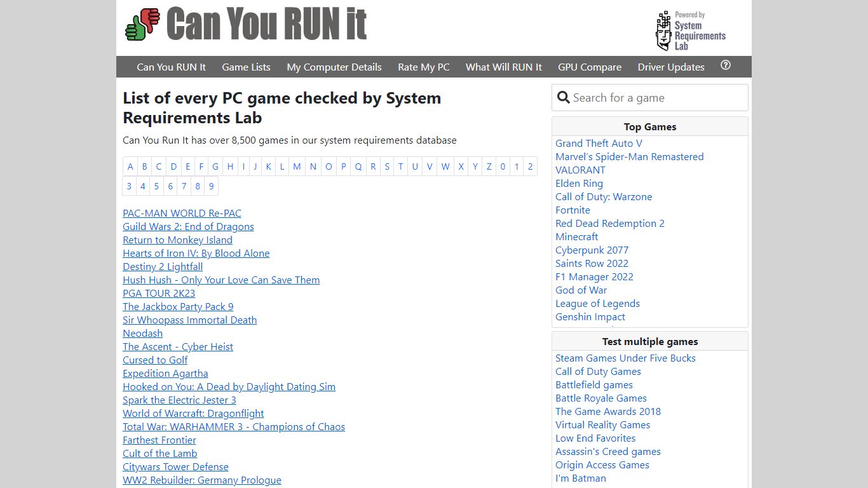Open Hooked on You dating sim link
Image resolution: width=868 pixels, height=488 pixels.
pyautogui.click(x=229, y=386)
